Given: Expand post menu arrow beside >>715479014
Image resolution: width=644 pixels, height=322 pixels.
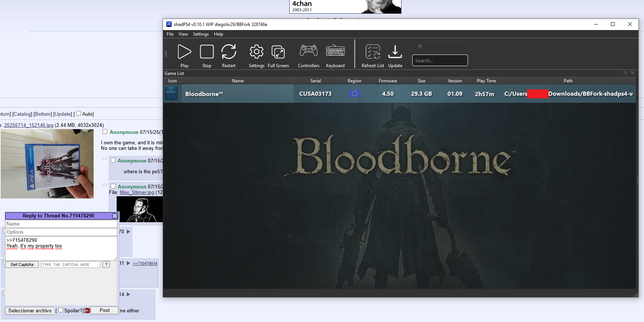Looking at the screenshot, I should click(129, 263).
